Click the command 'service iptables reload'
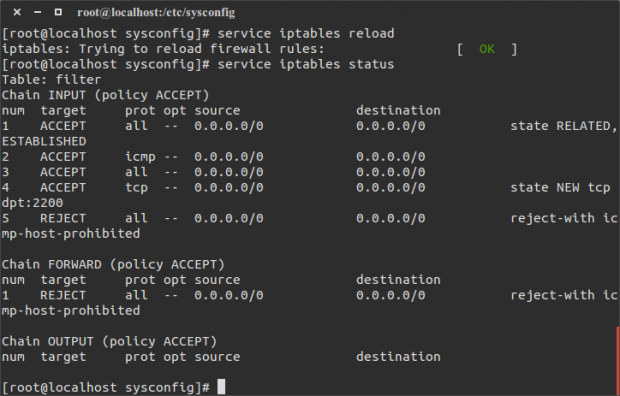The height and width of the screenshot is (396, 620). 306,33
